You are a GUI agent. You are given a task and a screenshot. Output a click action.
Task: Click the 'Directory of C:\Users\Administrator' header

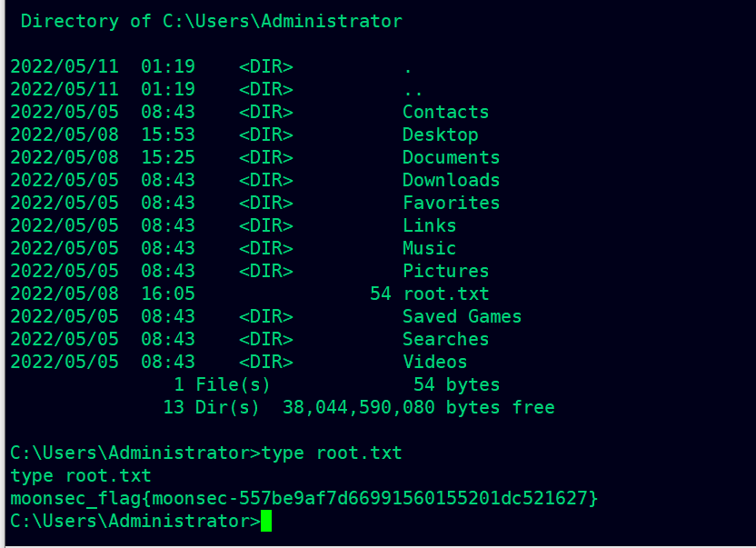(x=212, y=22)
